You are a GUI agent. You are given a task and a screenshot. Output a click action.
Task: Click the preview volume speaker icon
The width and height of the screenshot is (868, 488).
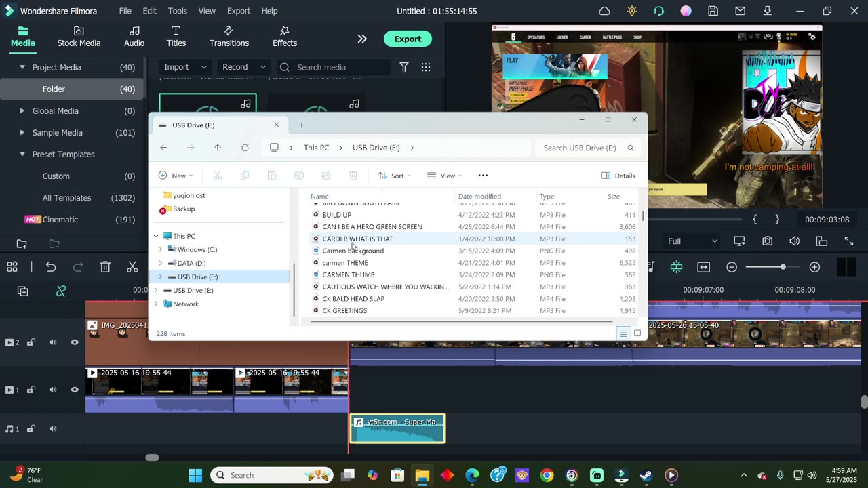794,241
